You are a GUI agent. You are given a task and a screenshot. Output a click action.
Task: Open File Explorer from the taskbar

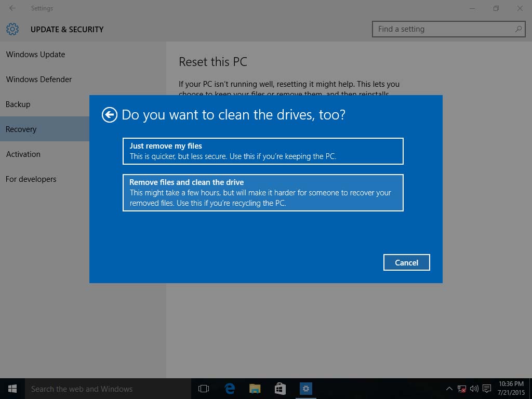coord(255,389)
